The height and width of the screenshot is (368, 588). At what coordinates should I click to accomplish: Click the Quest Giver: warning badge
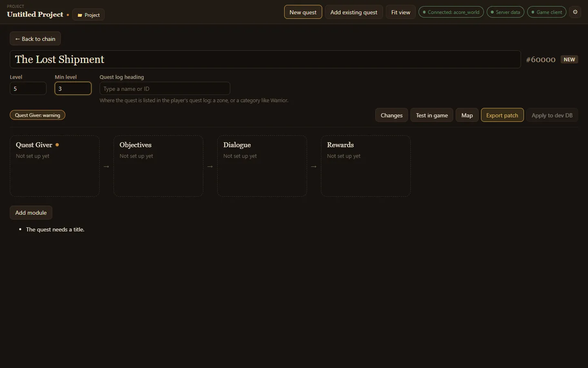tap(38, 115)
